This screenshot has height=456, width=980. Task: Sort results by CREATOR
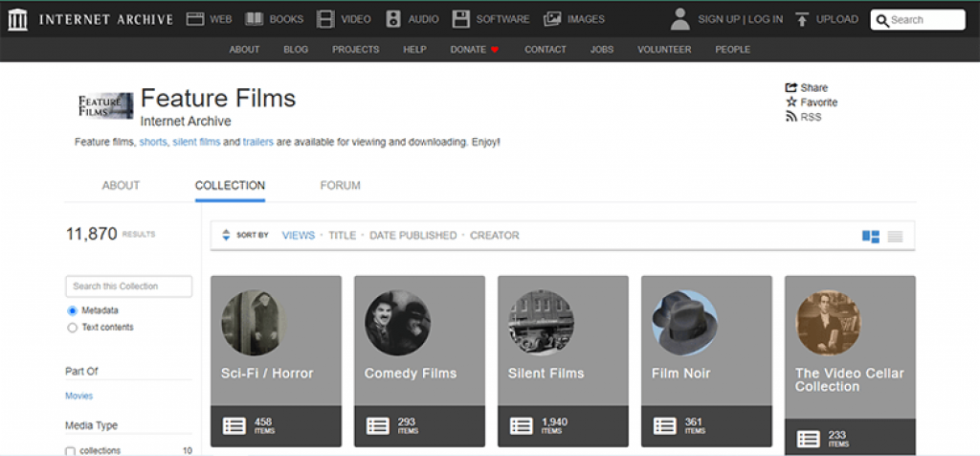pyautogui.click(x=495, y=236)
